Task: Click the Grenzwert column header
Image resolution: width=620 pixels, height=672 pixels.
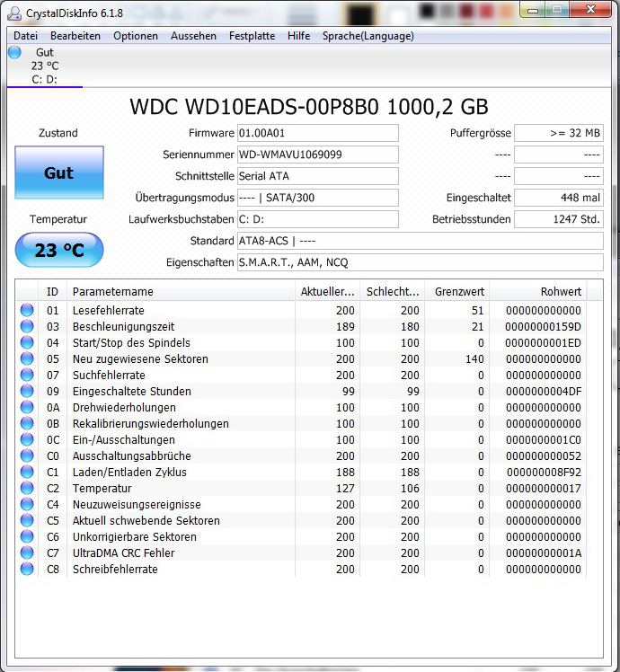Action: coord(457,291)
